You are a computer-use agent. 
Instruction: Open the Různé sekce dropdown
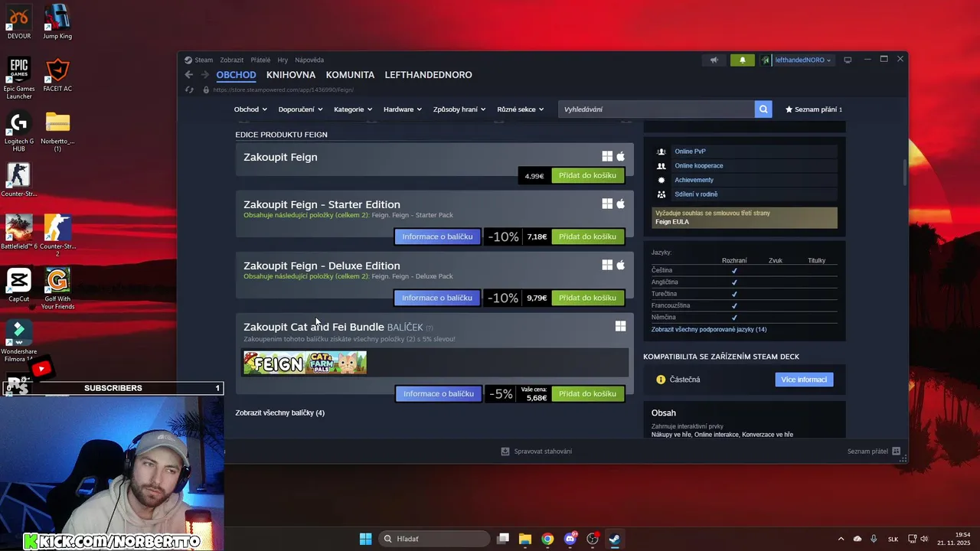pos(521,109)
